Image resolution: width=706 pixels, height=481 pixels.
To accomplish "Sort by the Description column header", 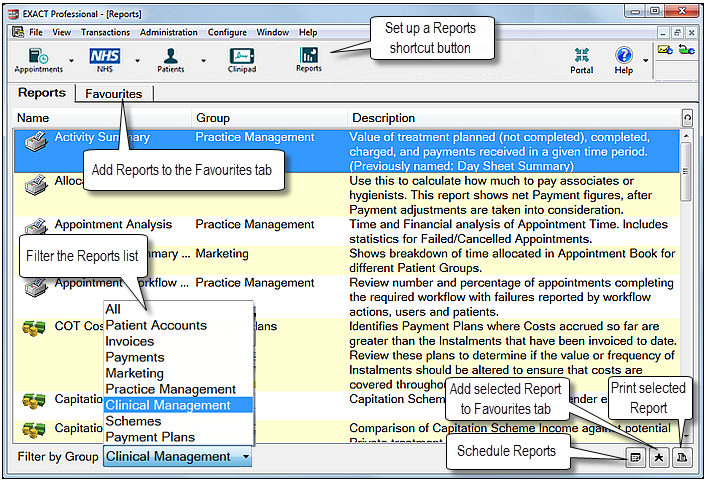I will [x=514, y=118].
